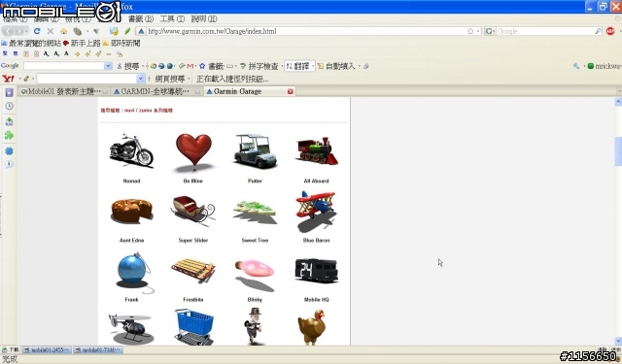Switch to the Mobile01 發表新主題 tab
Image resolution: width=622 pixels, height=364 pixels.
63,91
